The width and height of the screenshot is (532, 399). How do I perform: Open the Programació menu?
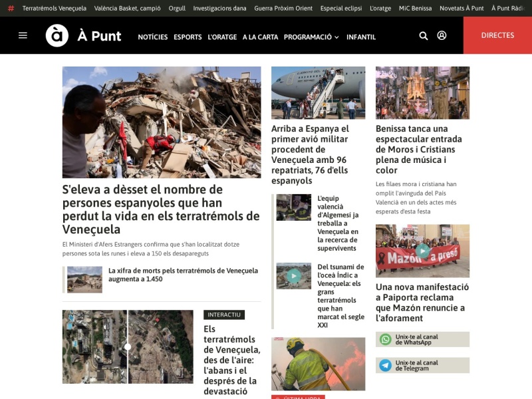pos(308,37)
